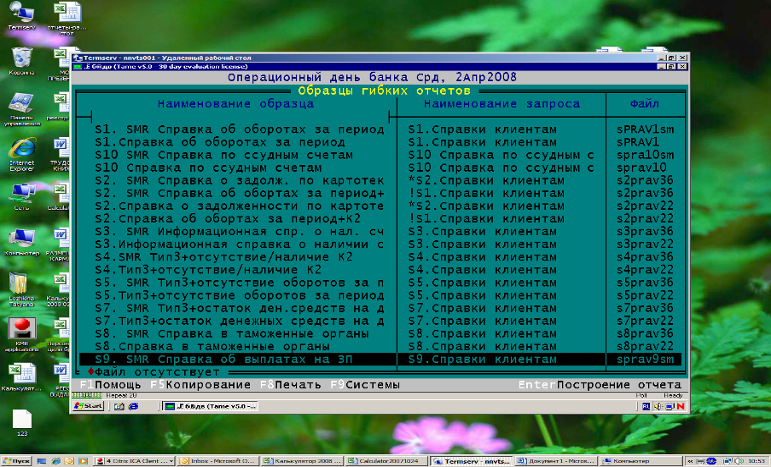Click file name spra10sm

tap(645, 155)
